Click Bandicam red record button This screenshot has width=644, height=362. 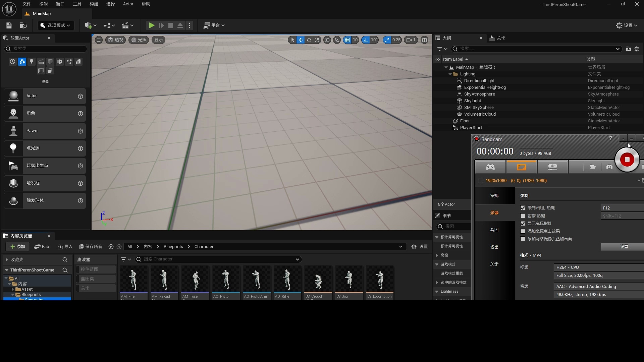coord(627,160)
